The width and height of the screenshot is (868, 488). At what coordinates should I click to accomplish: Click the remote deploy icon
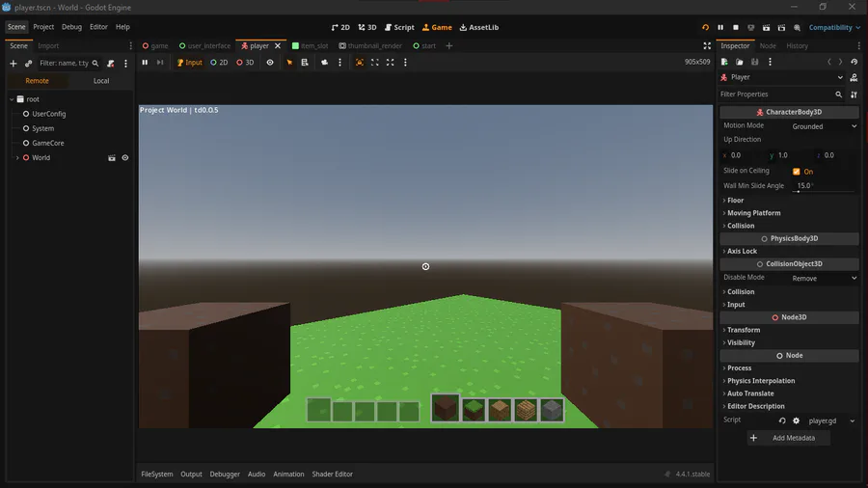(750, 27)
